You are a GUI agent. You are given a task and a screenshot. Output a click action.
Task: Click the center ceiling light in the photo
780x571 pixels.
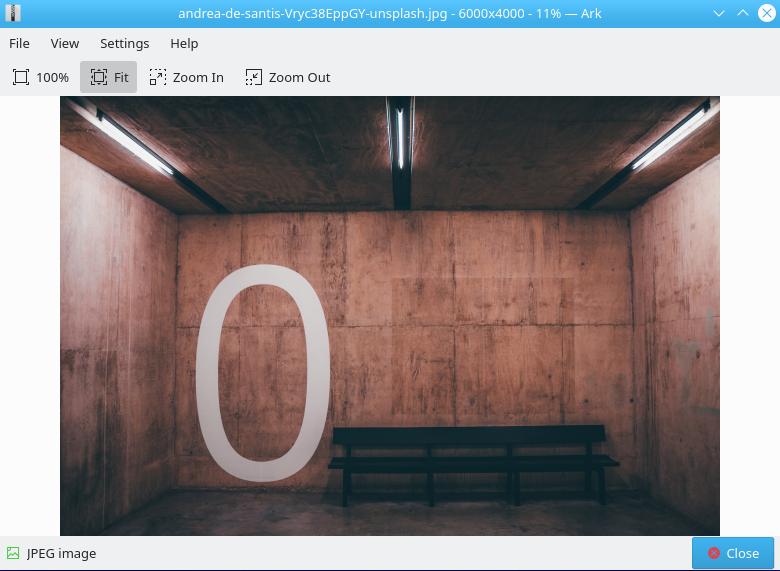pos(400,140)
